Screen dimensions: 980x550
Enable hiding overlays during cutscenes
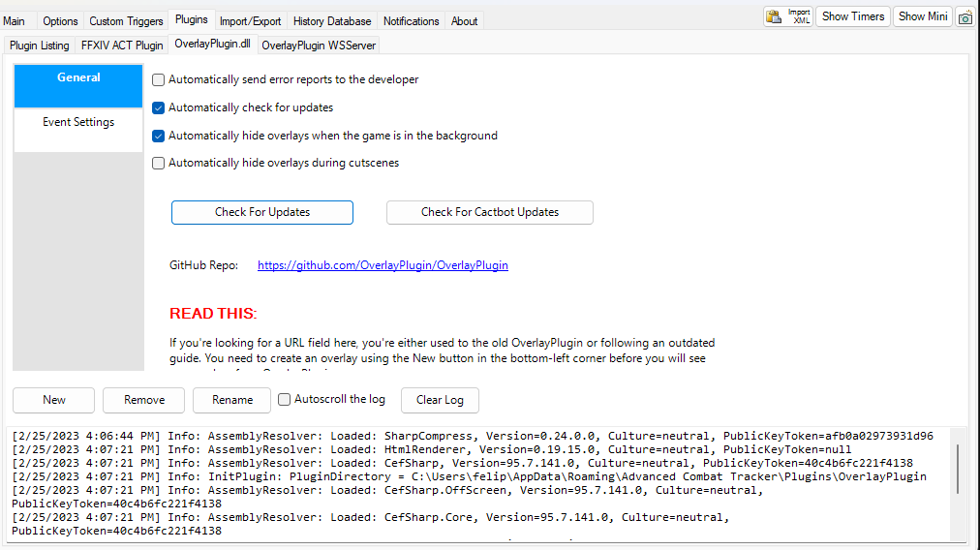click(x=159, y=164)
